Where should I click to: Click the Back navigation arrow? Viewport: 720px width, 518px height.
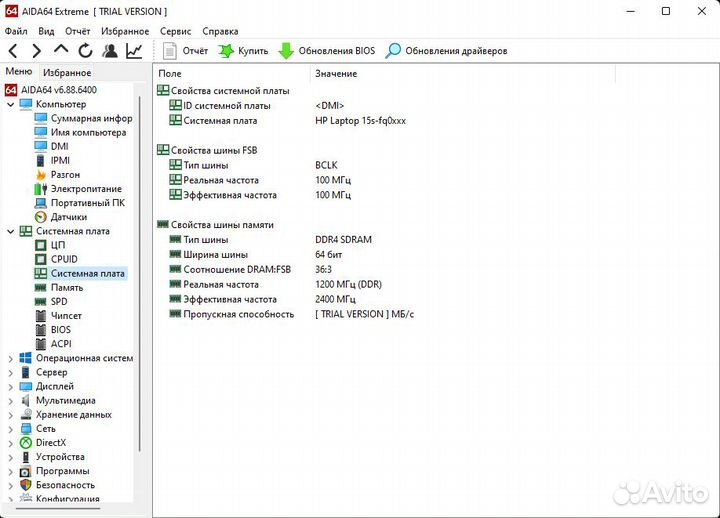13,51
